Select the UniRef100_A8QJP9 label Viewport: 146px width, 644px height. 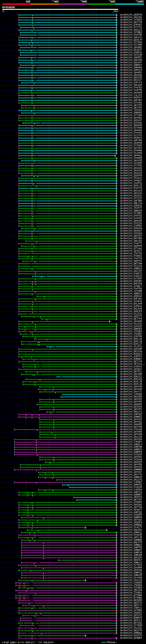point(131,311)
